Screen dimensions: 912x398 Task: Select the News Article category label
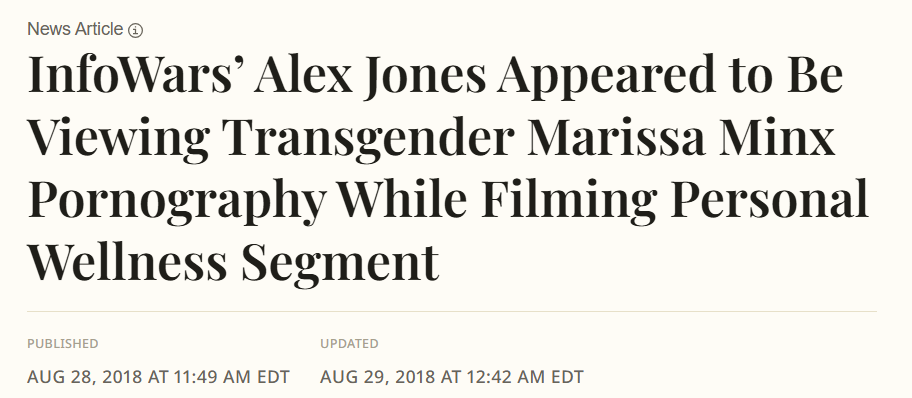[x=75, y=29]
